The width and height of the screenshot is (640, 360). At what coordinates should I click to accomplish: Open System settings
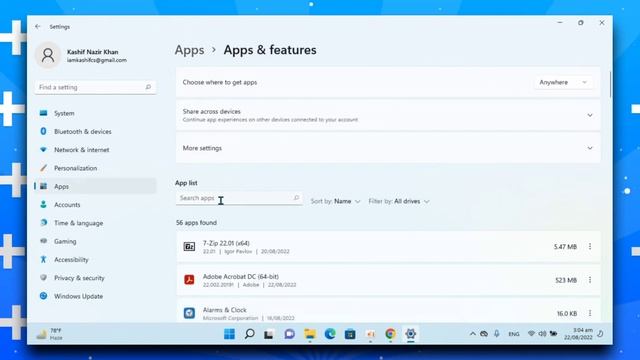pyautogui.click(x=96, y=113)
